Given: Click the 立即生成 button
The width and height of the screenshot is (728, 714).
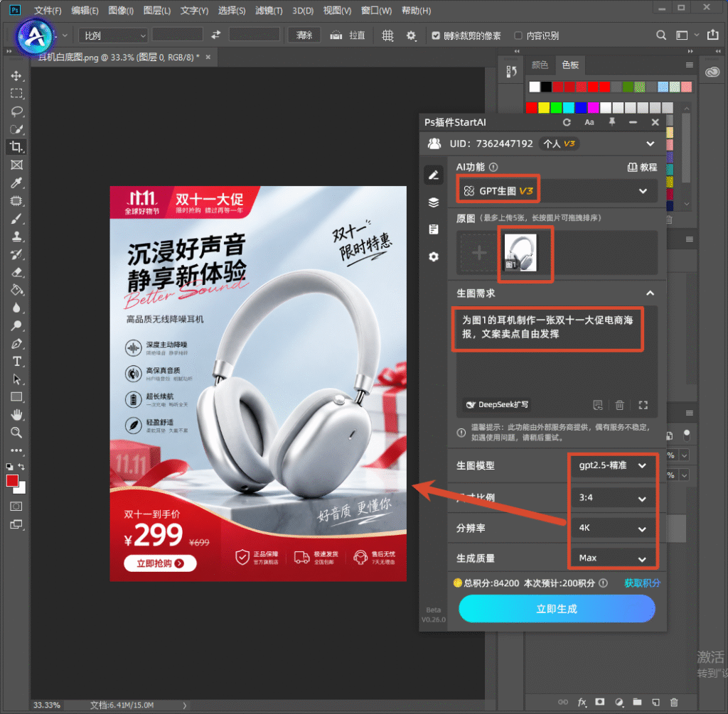Looking at the screenshot, I should point(557,609).
